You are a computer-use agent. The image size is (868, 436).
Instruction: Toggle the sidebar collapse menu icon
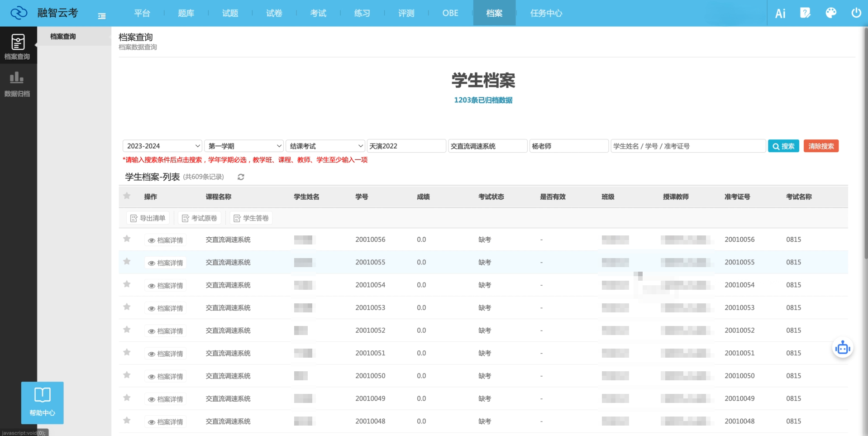tap(102, 16)
